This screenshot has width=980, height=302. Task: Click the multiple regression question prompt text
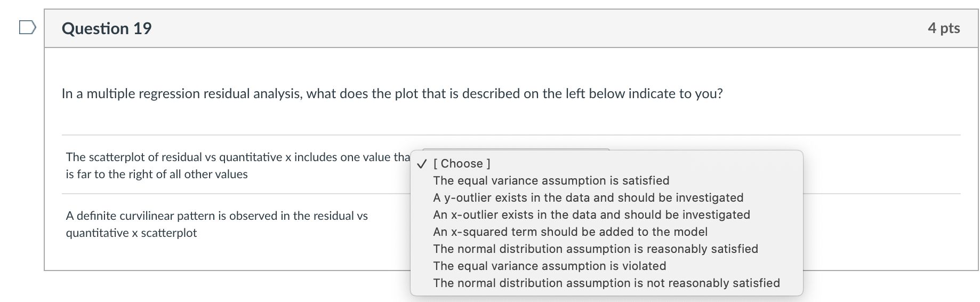point(392,94)
